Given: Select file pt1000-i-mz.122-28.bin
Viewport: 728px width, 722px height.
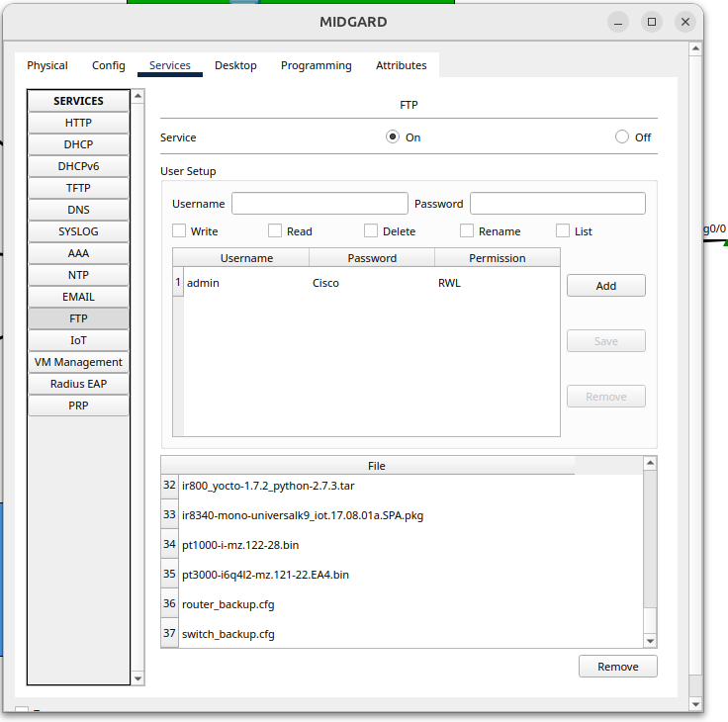Looking at the screenshot, I should (377, 545).
